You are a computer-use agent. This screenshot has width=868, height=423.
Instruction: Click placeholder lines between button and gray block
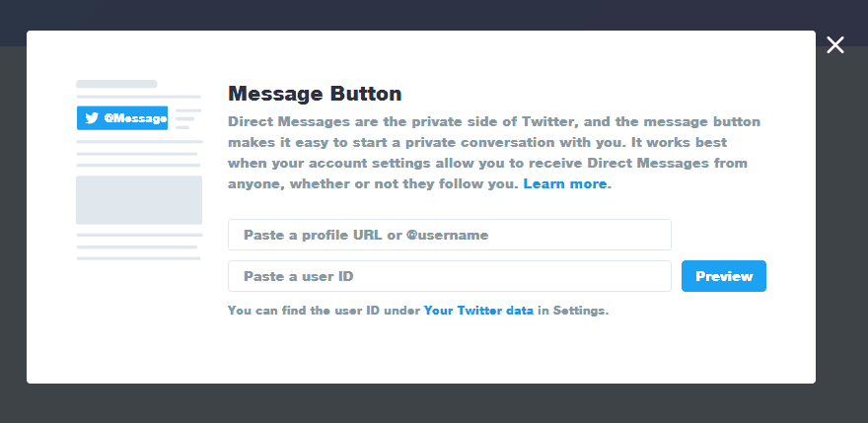pos(139,154)
